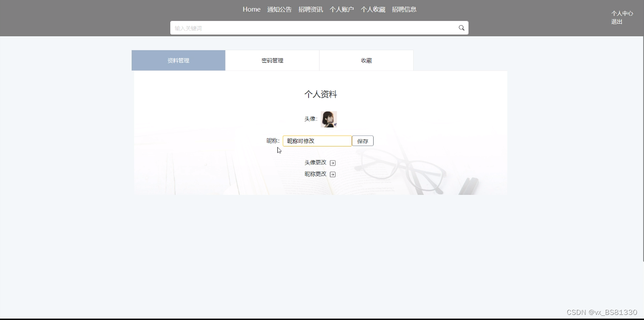Click the 退出 logout link
This screenshot has height=320, width=644.
617,22
